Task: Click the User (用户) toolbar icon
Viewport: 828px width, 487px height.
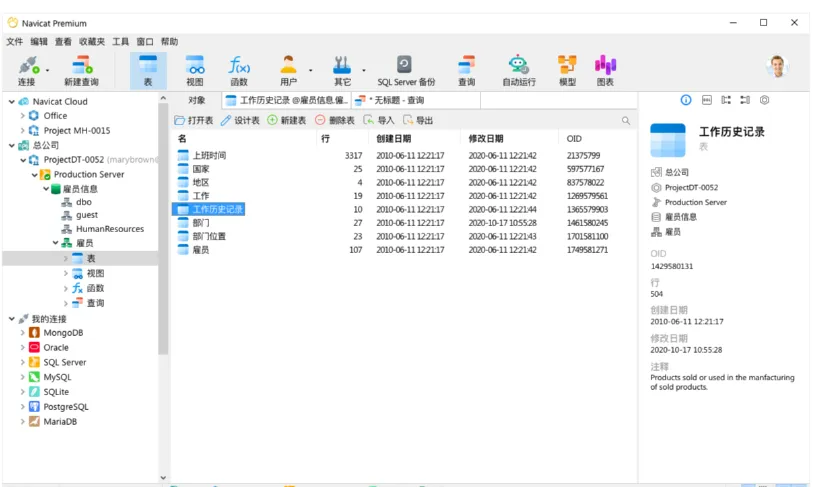Action: [288, 71]
